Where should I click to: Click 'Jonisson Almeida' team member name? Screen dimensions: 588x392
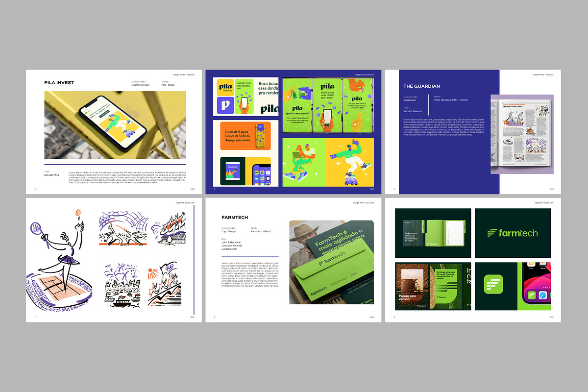tap(232, 245)
